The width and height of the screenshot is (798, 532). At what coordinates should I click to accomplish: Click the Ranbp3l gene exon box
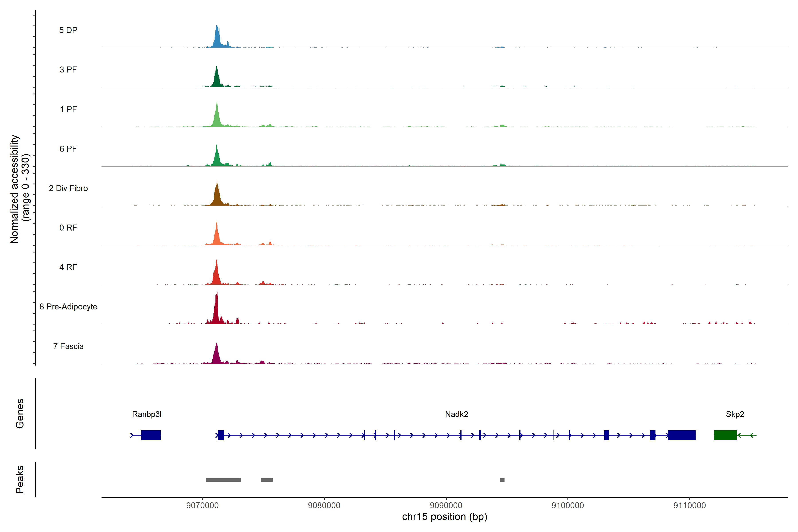click(151, 435)
